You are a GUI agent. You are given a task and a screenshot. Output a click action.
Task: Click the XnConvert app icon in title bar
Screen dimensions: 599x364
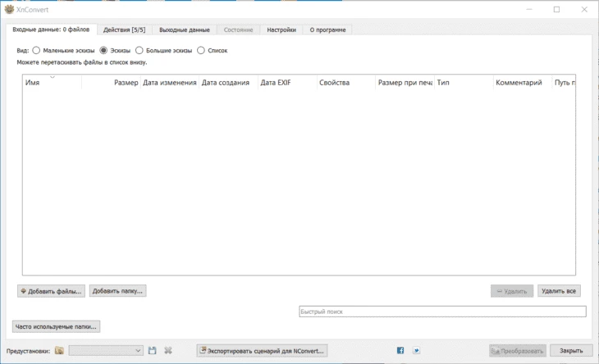9,9
